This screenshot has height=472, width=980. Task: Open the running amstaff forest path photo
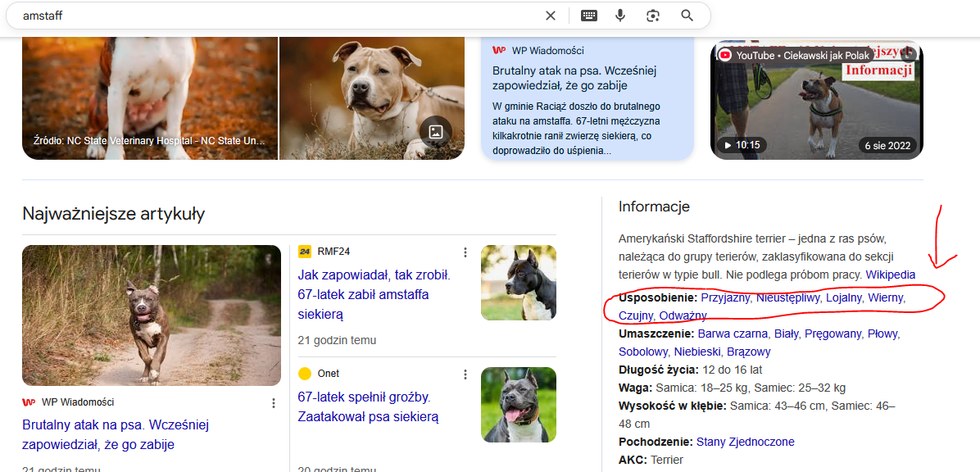tap(152, 315)
